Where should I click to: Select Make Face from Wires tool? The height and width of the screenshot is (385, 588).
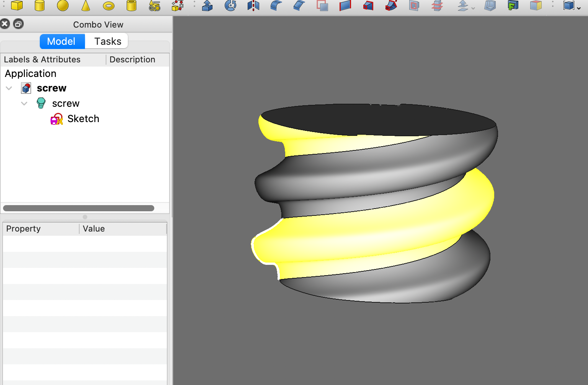tap(322, 5)
